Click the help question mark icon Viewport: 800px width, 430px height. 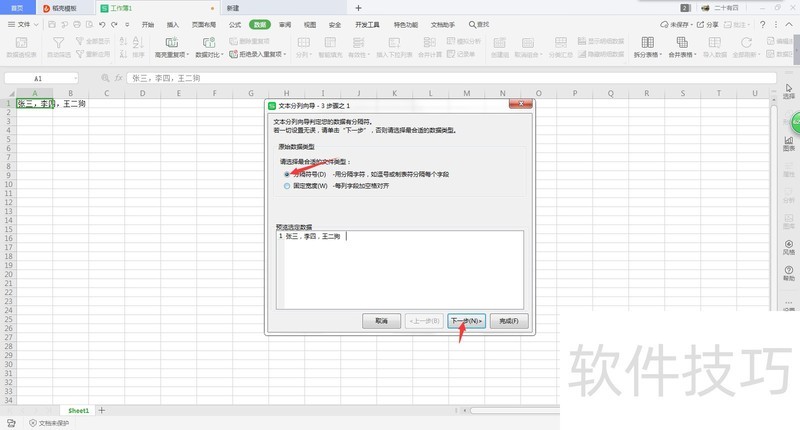pyautogui.click(x=762, y=24)
